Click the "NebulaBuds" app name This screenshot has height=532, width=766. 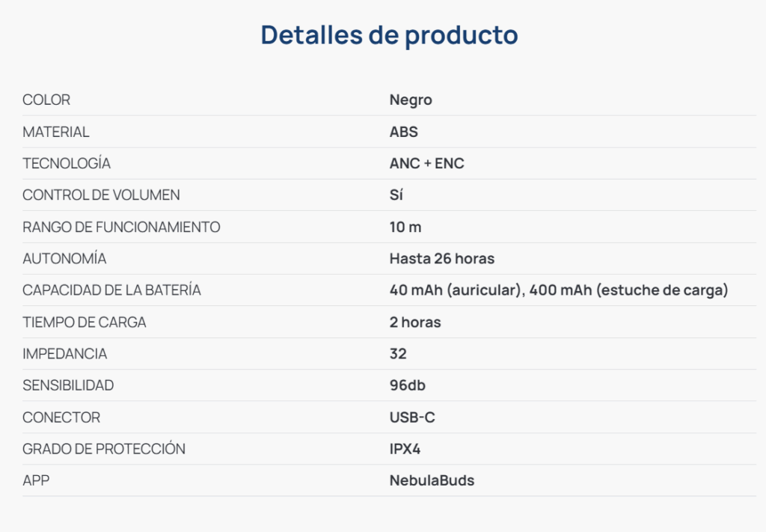[x=432, y=480]
